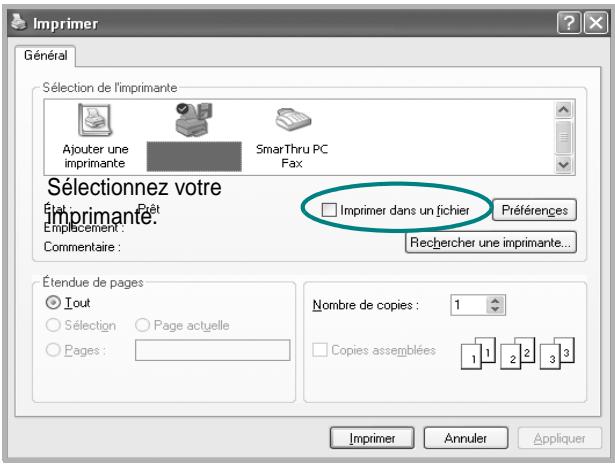Select the Pages radio option
This screenshot has height=465, width=615.
[x=53, y=350]
